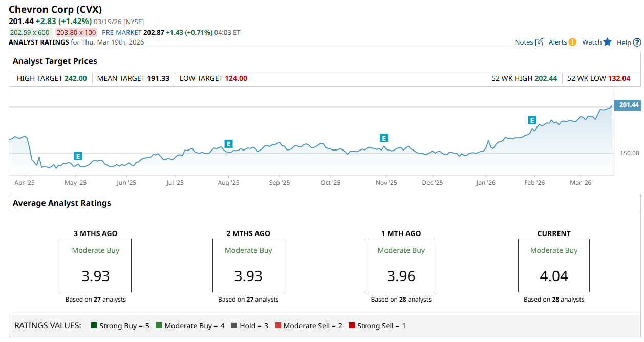
Task: Click the Sep '25 axis label
Action: point(280,183)
